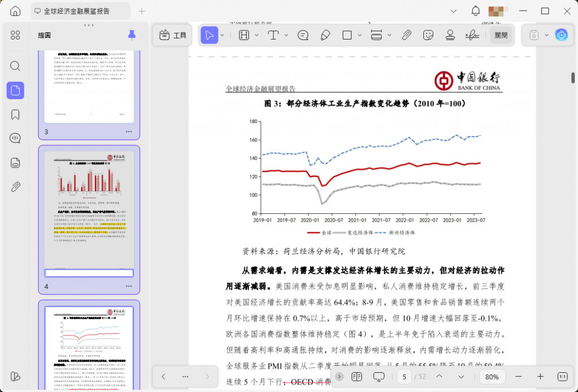Switch to the 全球经济金融展望报告 tab
Image resolution: width=578 pixels, height=392 pixels.
pyautogui.click(x=81, y=11)
